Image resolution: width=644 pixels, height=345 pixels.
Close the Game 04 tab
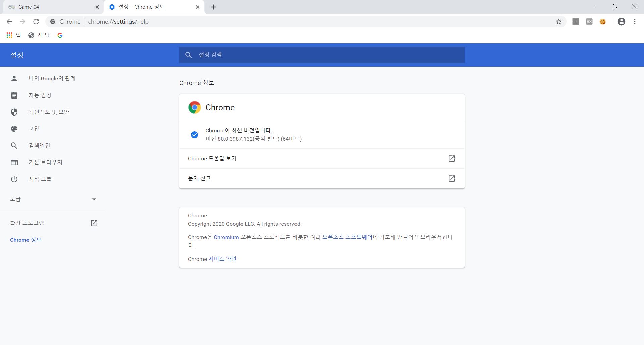(97, 7)
